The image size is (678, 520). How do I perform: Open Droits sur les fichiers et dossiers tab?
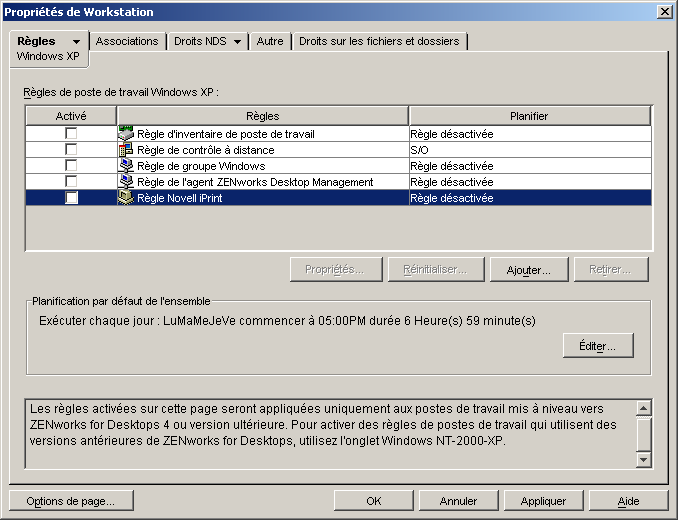[379, 41]
